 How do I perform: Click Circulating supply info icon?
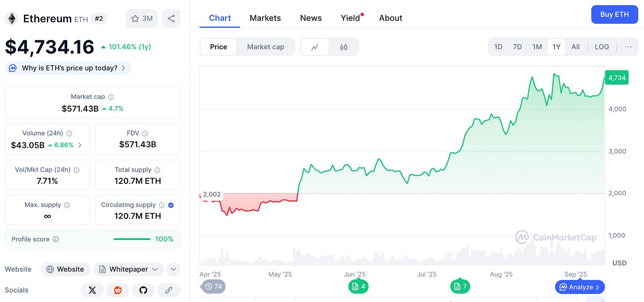click(161, 205)
